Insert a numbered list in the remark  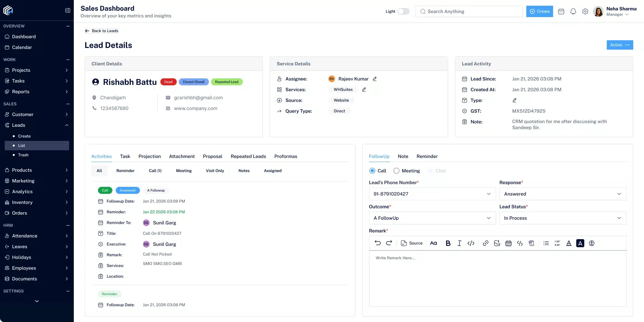pos(557,243)
